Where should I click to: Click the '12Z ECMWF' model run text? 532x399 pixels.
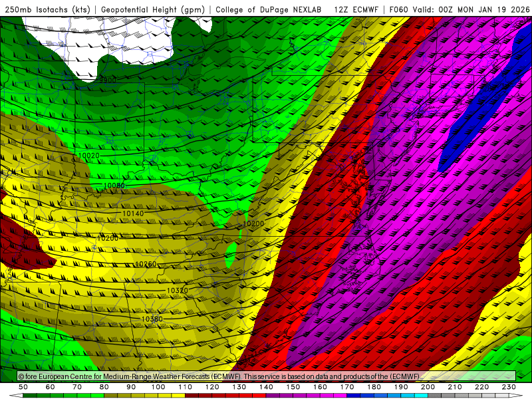(356, 9)
